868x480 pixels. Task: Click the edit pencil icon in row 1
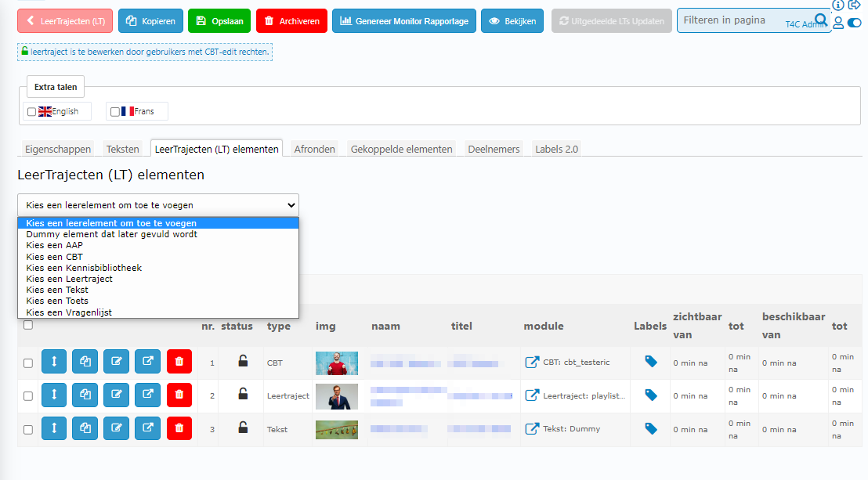coord(116,363)
